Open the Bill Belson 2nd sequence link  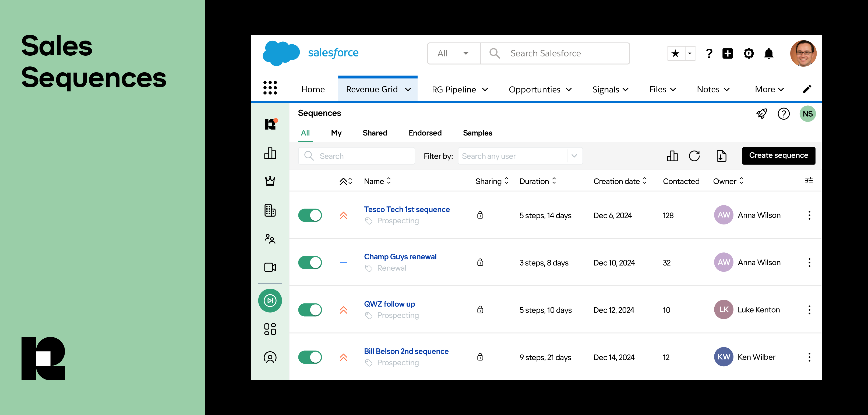coord(406,351)
